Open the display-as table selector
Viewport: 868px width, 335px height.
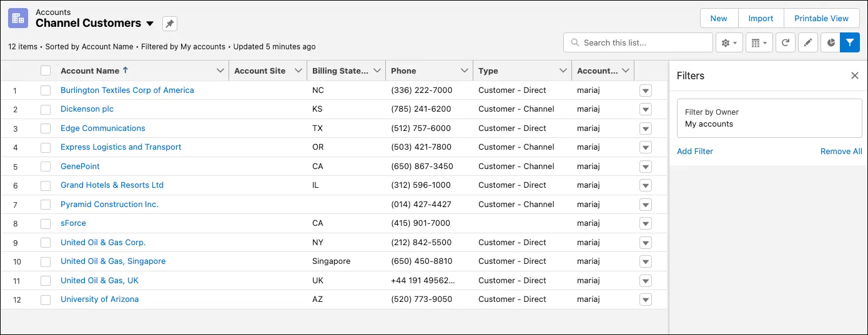[x=759, y=42]
